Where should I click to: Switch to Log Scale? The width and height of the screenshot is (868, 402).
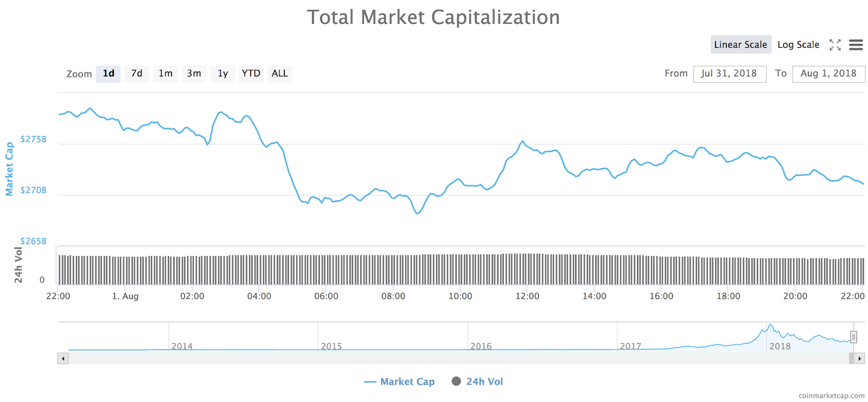point(798,44)
